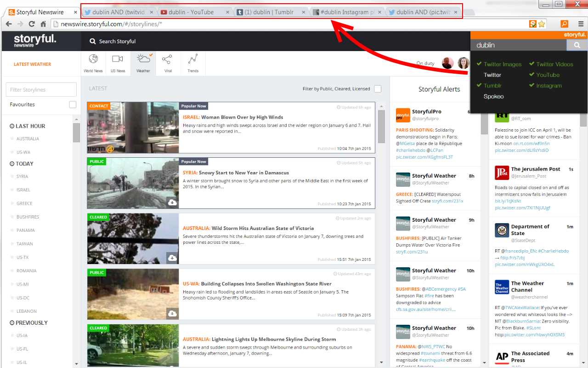
Task: Open the Viral share icon
Action: tap(167, 59)
